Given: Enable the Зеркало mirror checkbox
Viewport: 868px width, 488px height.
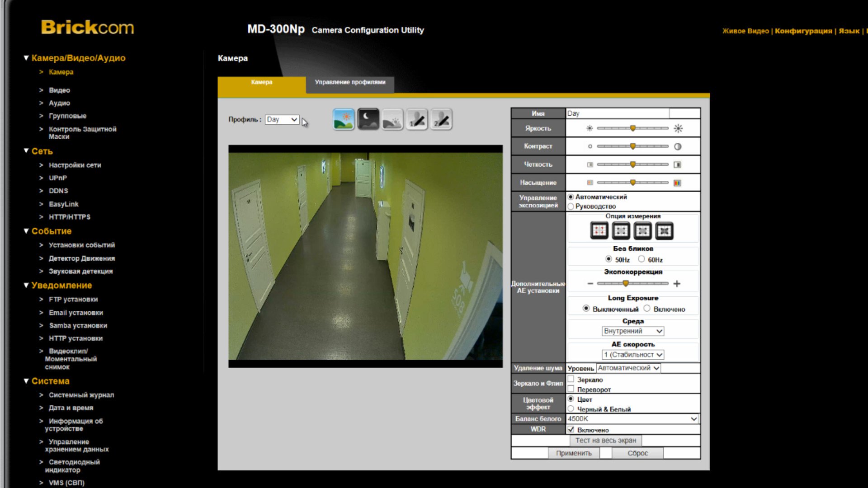Looking at the screenshot, I should coord(571,379).
